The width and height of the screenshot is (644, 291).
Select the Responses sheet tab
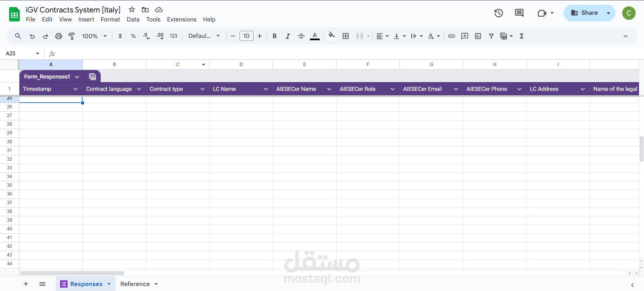[x=86, y=284]
